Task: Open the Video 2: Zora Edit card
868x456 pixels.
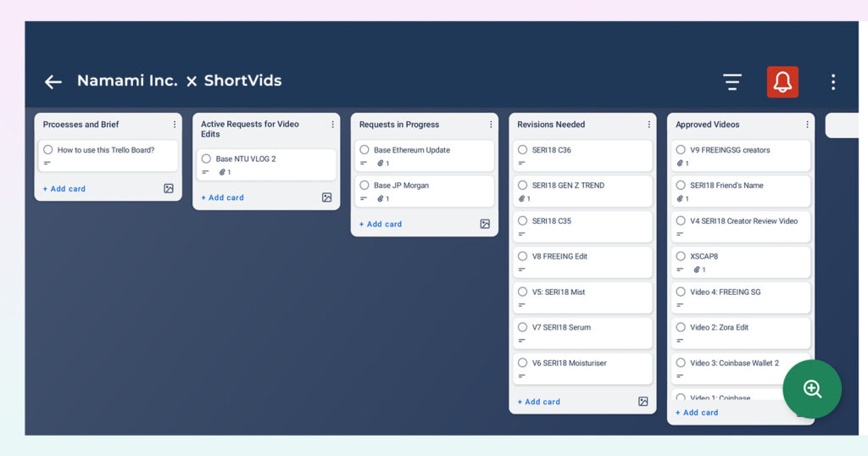Action: (x=740, y=332)
